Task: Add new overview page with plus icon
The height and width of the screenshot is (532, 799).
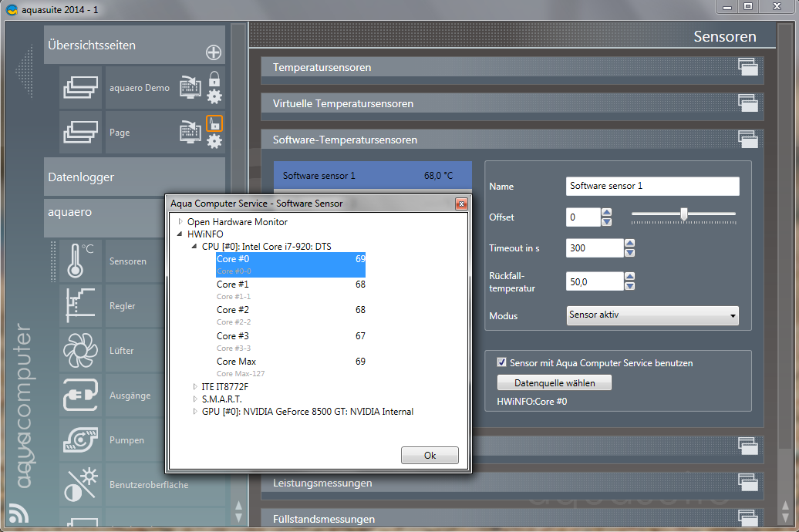Action: click(214, 52)
